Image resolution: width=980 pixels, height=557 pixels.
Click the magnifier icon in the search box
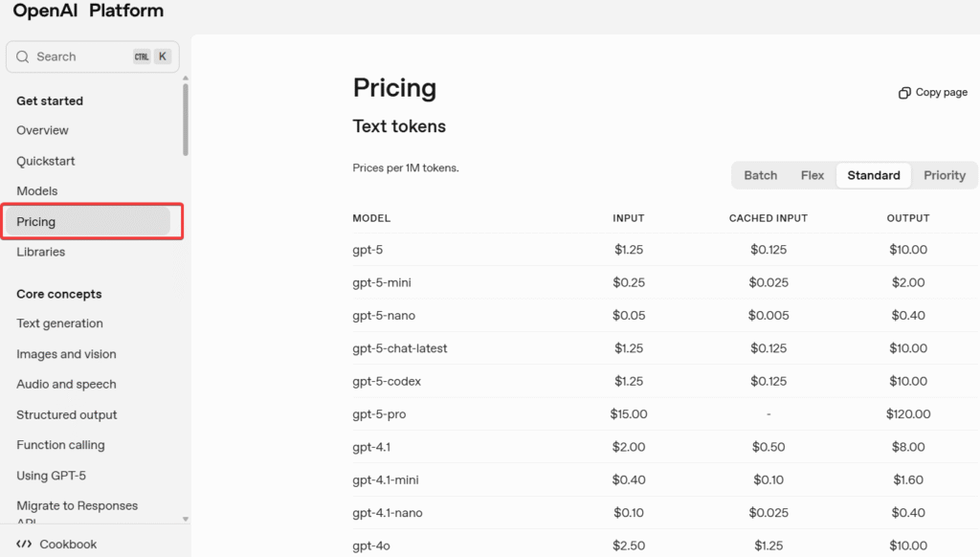tap(23, 57)
